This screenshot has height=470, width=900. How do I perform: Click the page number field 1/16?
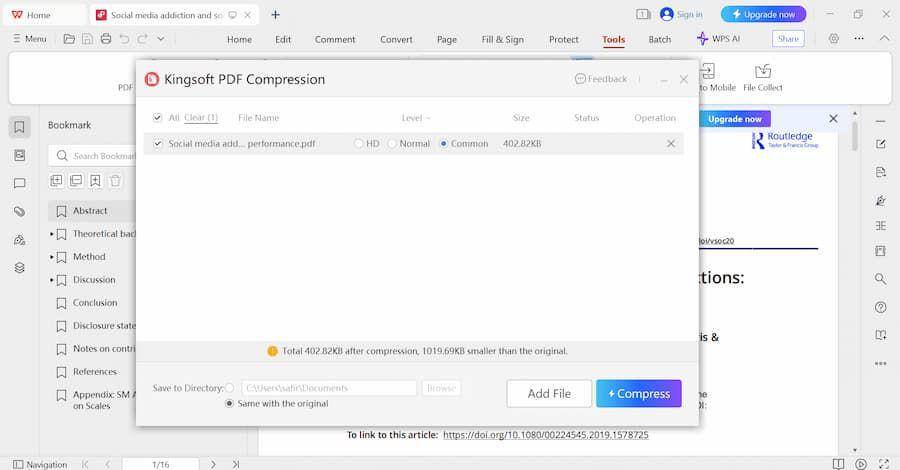[x=161, y=464]
